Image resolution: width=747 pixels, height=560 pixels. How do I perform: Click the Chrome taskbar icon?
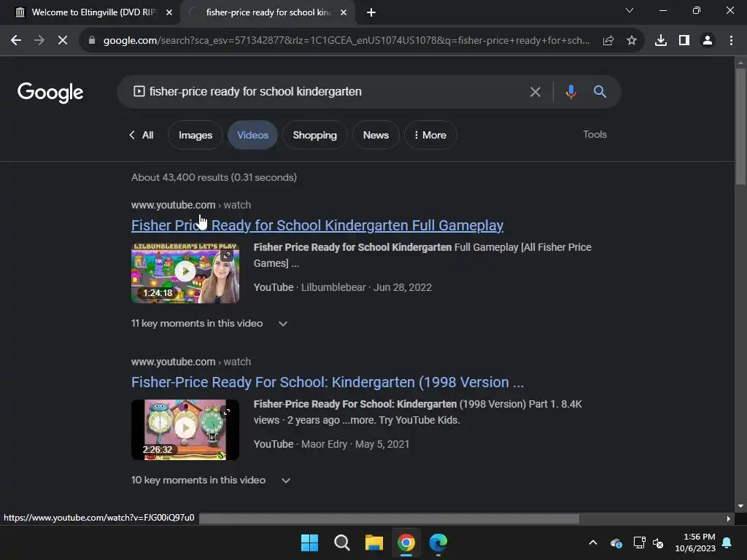[x=406, y=542]
